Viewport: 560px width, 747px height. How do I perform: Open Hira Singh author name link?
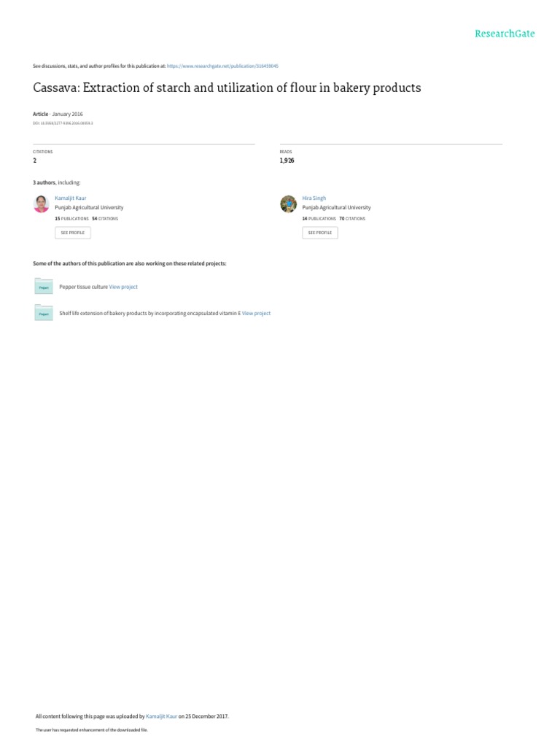[x=314, y=198]
